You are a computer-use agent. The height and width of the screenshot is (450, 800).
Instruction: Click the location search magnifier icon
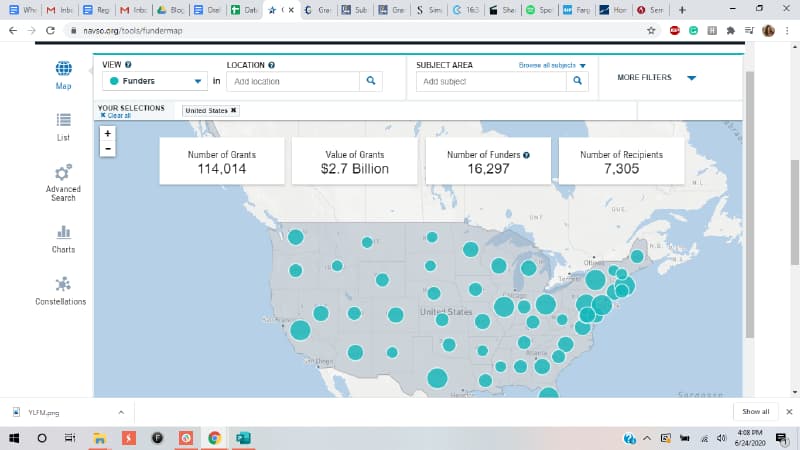click(370, 81)
